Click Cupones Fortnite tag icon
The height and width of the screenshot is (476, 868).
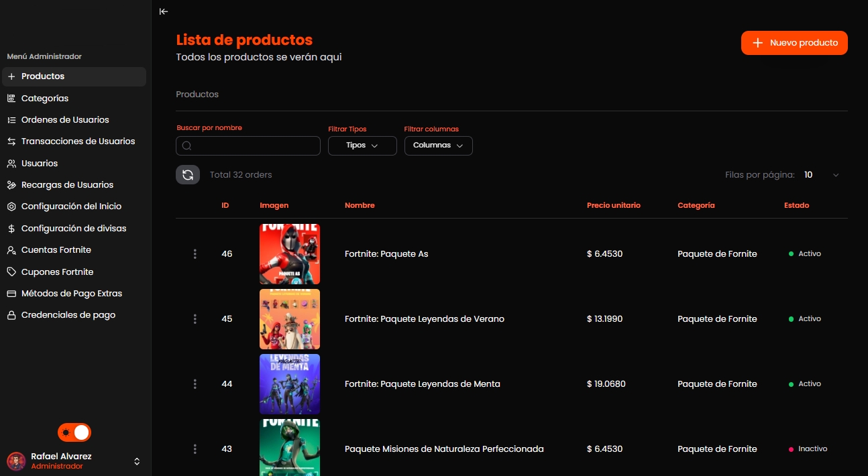[11, 272]
